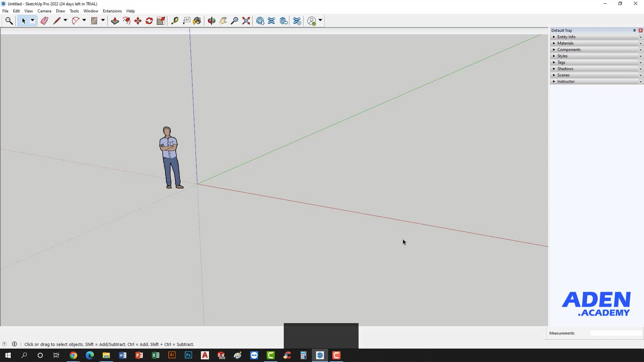
Task: Activate the Pan hand tool
Action: pyautogui.click(x=223, y=20)
